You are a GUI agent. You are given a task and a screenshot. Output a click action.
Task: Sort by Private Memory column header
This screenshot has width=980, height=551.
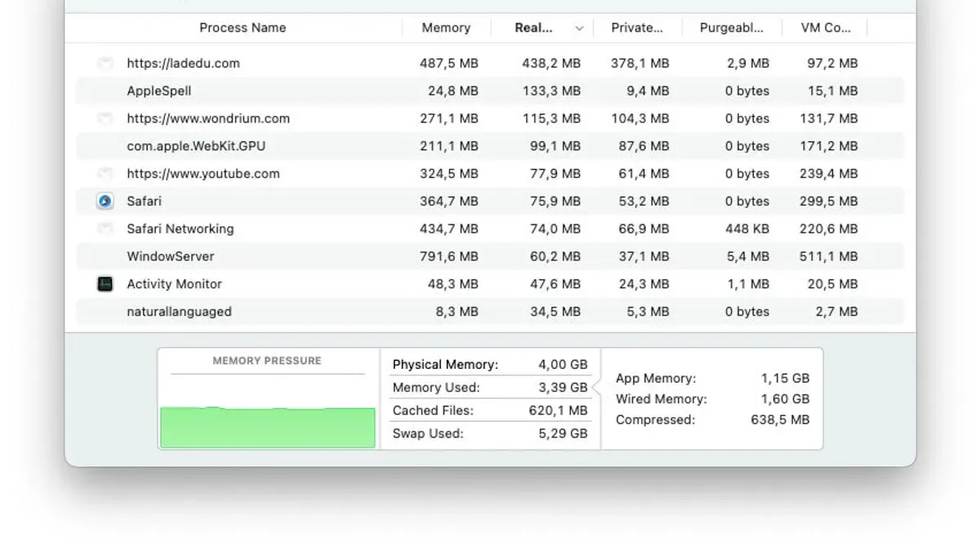(x=637, y=28)
